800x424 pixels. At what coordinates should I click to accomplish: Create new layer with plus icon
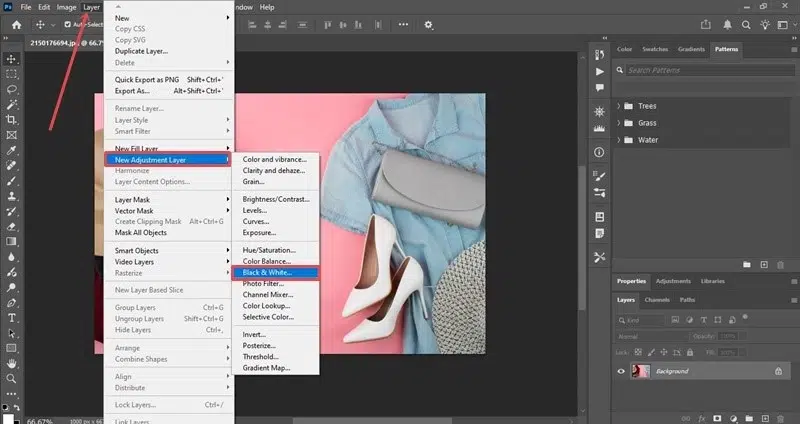coord(765,418)
